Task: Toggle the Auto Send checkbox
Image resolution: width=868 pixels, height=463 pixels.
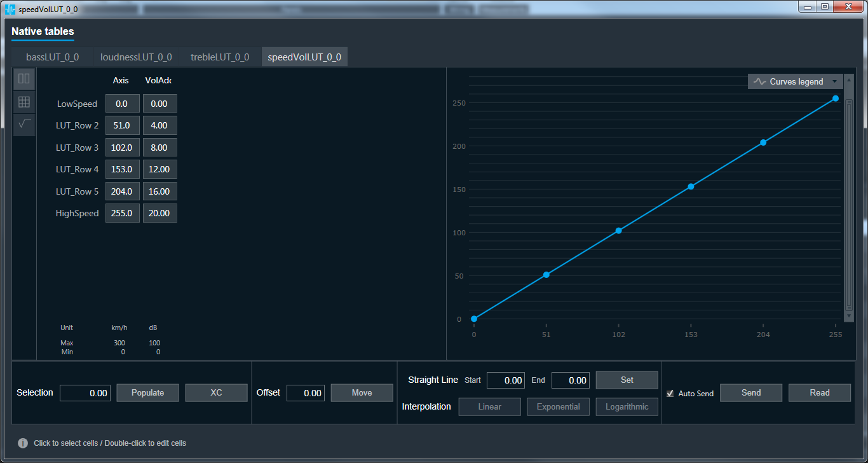Action: click(x=670, y=394)
